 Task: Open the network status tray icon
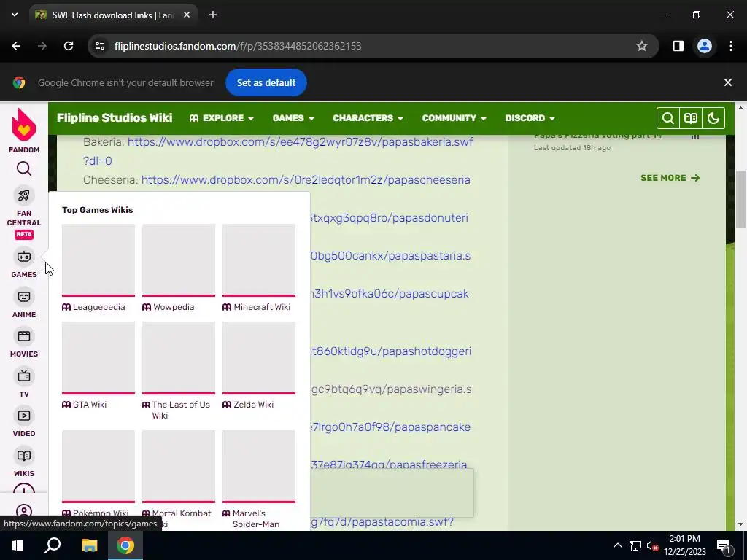[x=635, y=545]
